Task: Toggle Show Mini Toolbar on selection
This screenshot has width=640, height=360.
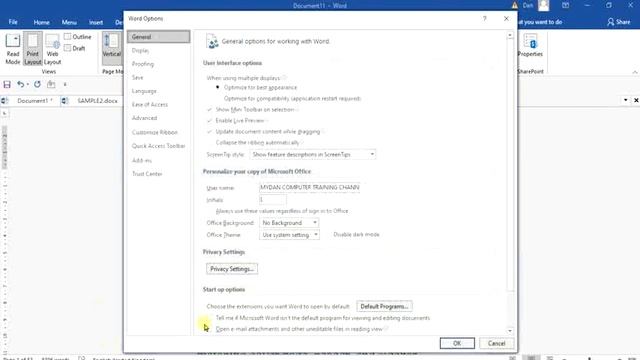Action: tap(209, 109)
